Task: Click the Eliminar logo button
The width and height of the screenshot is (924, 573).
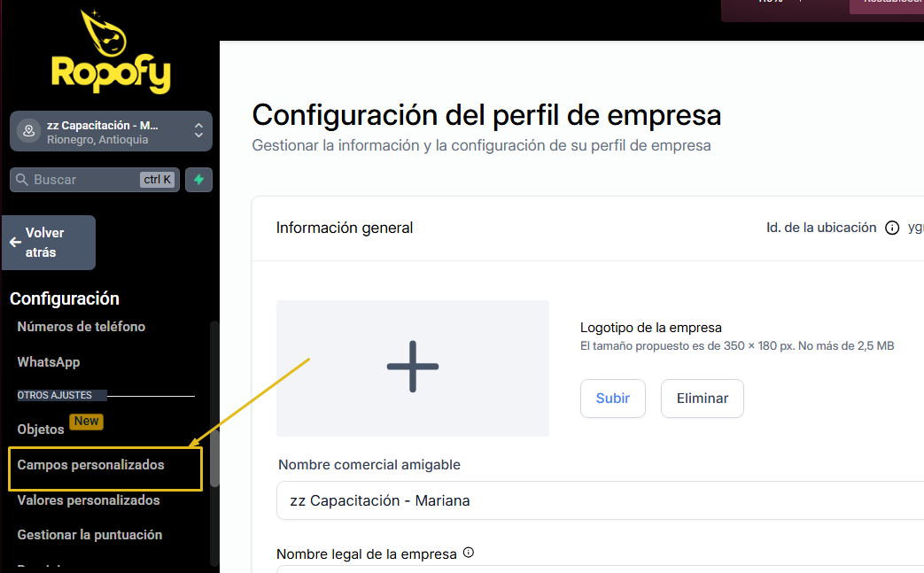Action: coord(703,399)
